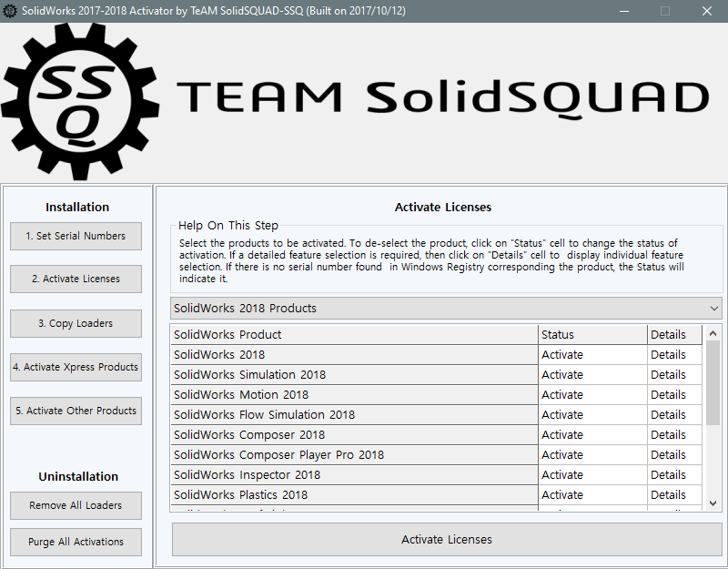Click 'Remove All Loaders' button
728x569 pixels.
(76, 505)
